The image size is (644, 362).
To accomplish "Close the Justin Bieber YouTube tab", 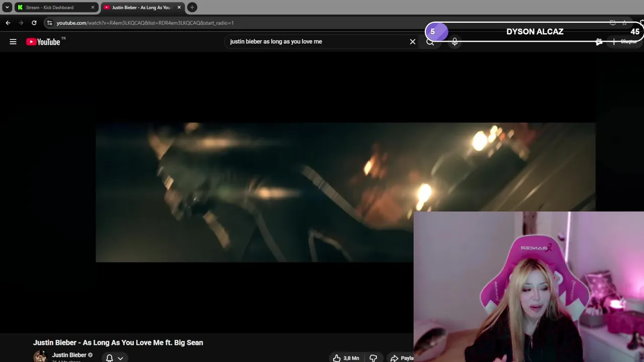I will point(179,8).
